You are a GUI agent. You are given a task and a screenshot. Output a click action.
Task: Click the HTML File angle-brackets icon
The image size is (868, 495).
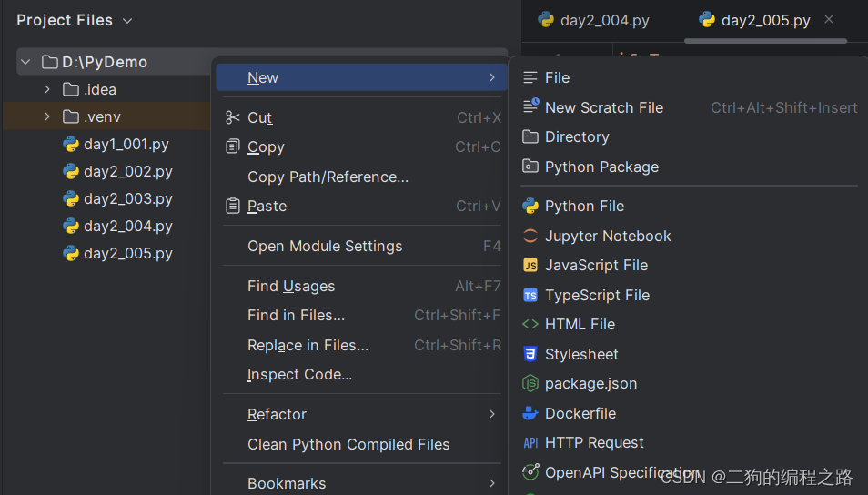tap(530, 324)
